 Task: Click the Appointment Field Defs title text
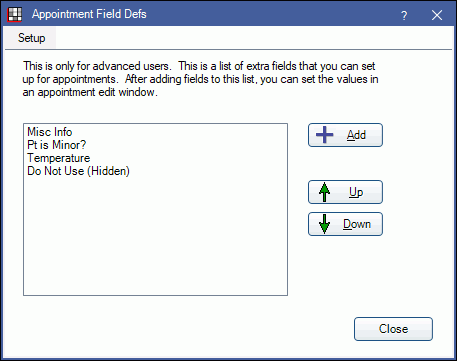89,14
